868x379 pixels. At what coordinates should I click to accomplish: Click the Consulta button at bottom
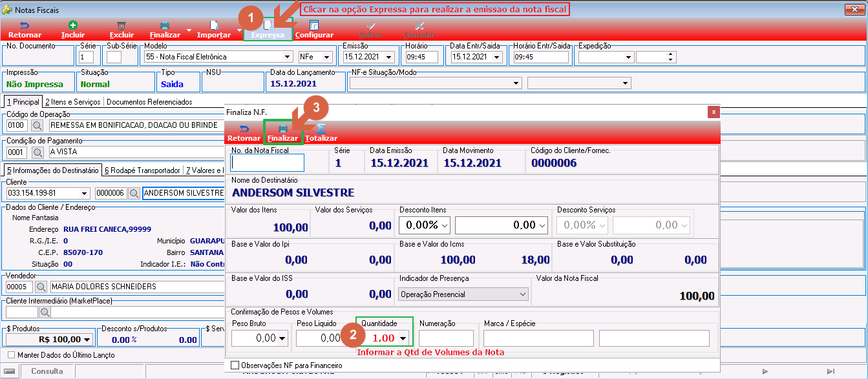pyautogui.click(x=47, y=371)
